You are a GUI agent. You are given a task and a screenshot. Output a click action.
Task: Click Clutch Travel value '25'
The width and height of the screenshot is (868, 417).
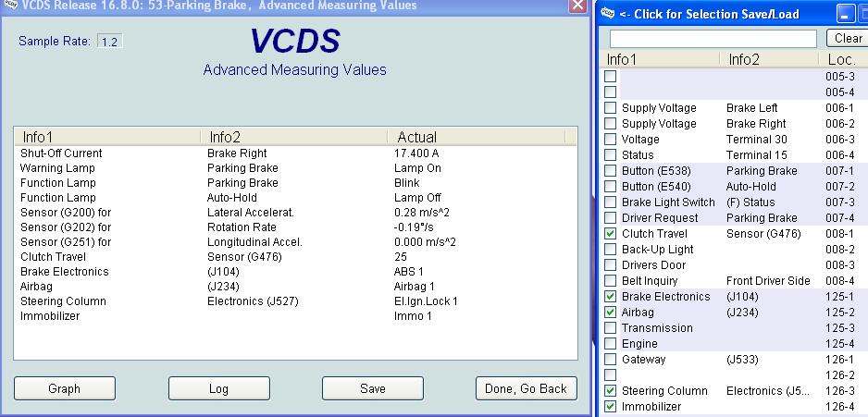(401, 257)
